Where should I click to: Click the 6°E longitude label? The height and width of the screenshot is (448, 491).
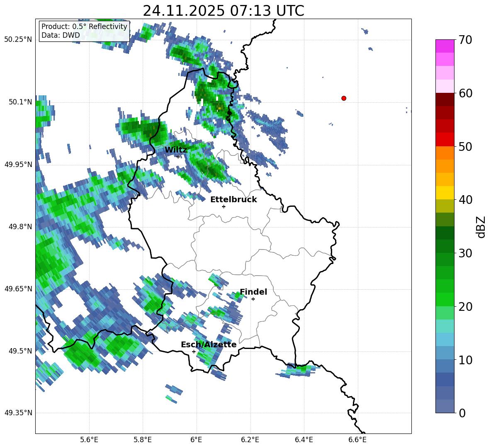196,440
